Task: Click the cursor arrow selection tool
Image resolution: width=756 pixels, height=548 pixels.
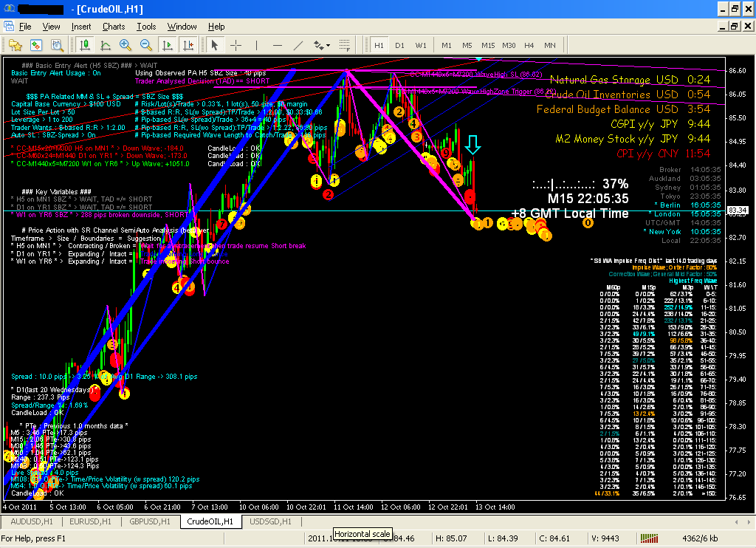Action: pos(215,45)
